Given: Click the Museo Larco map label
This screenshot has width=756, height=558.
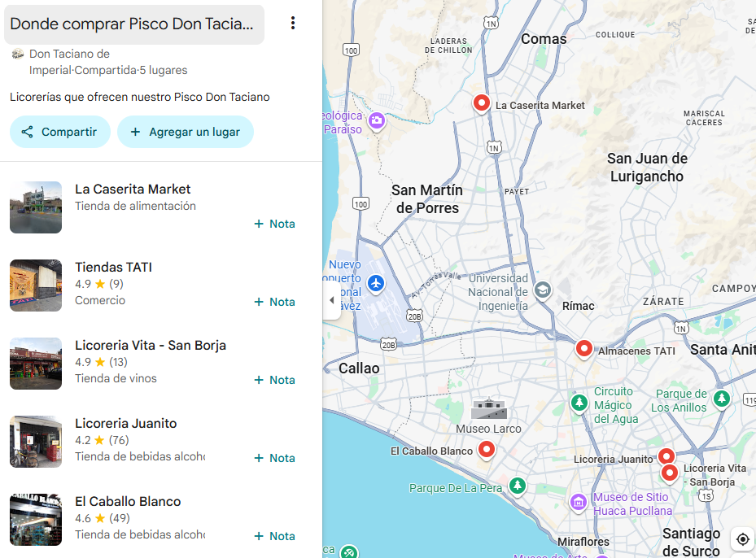Looking at the screenshot, I should pos(488,429).
